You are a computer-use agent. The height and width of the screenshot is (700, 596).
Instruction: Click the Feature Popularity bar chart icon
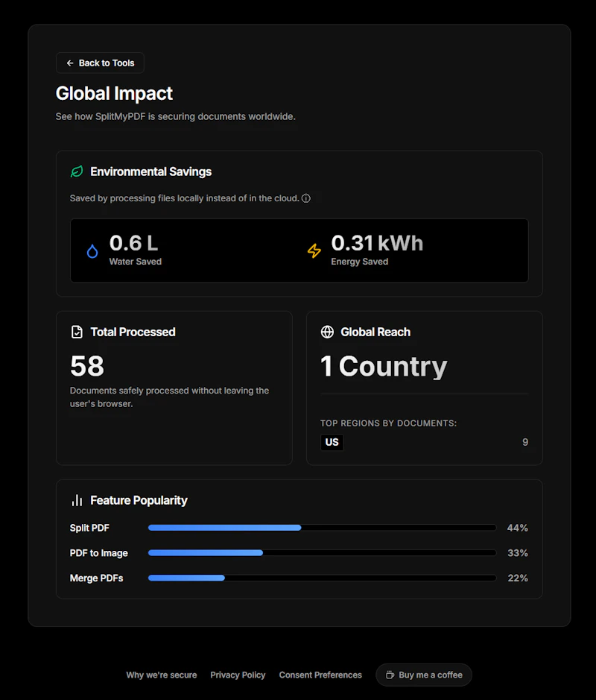(x=77, y=500)
